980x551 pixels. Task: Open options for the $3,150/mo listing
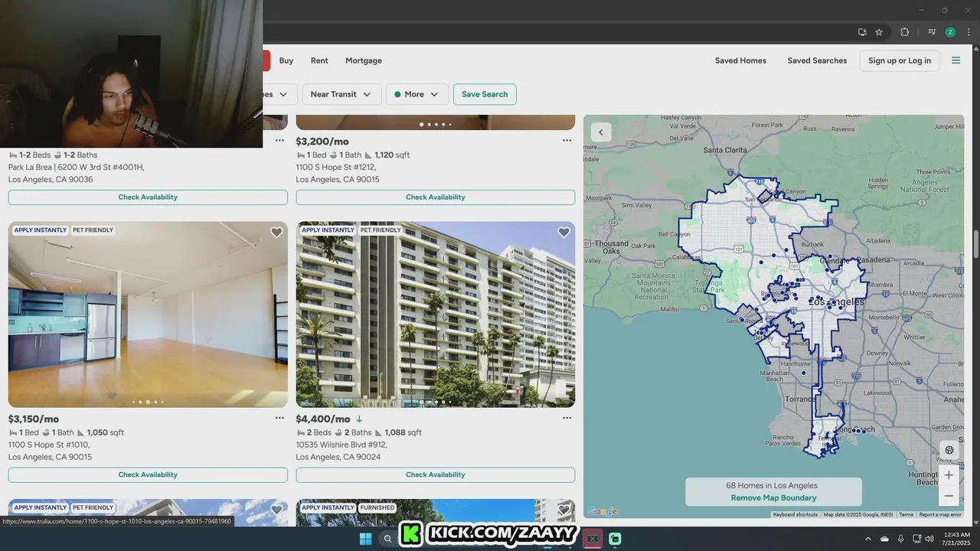tap(279, 419)
